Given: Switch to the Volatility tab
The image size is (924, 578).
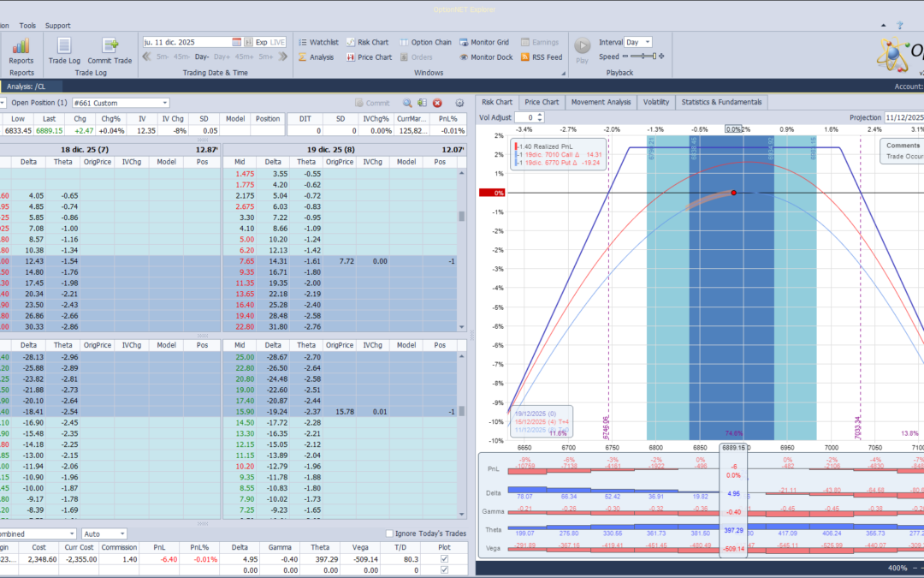Looking at the screenshot, I should tap(656, 102).
